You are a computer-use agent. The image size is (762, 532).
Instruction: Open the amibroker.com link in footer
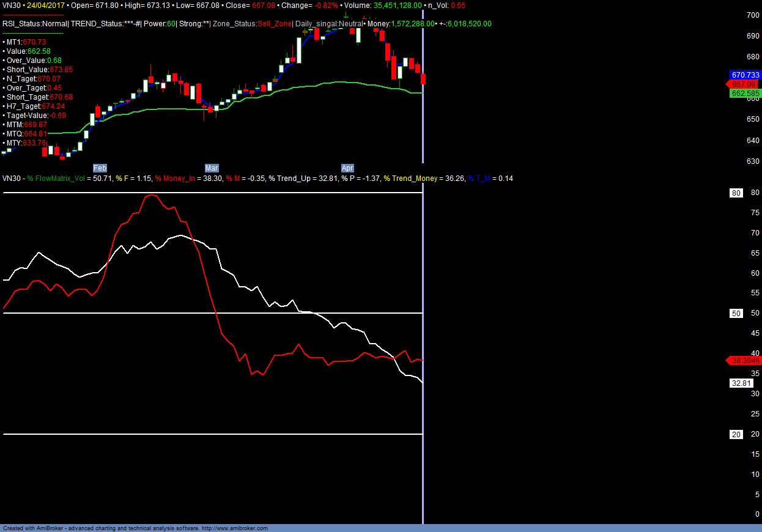pyautogui.click(x=234, y=528)
